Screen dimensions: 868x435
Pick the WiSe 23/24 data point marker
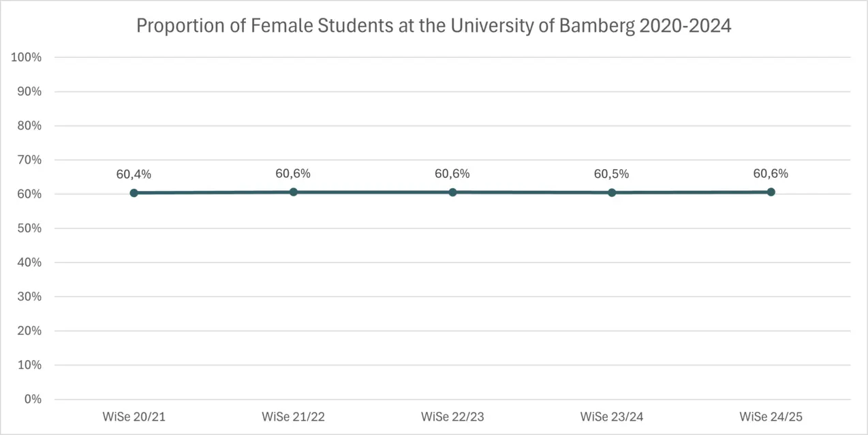click(612, 193)
